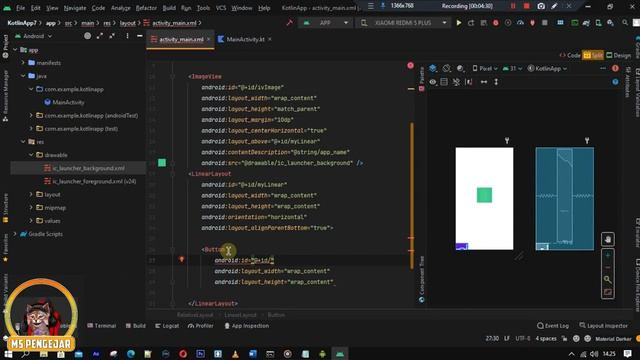Open the File menu
The width and height of the screenshot is (640, 360).
coord(20,8)
